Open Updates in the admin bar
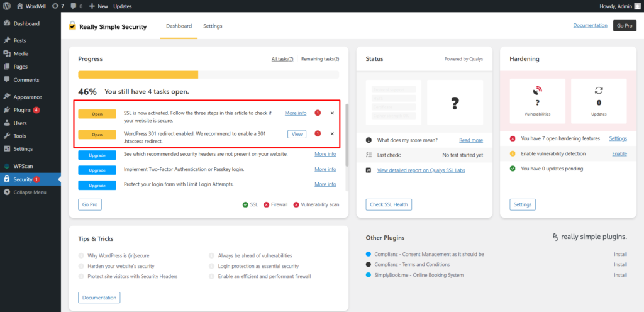 coord(123,6)
